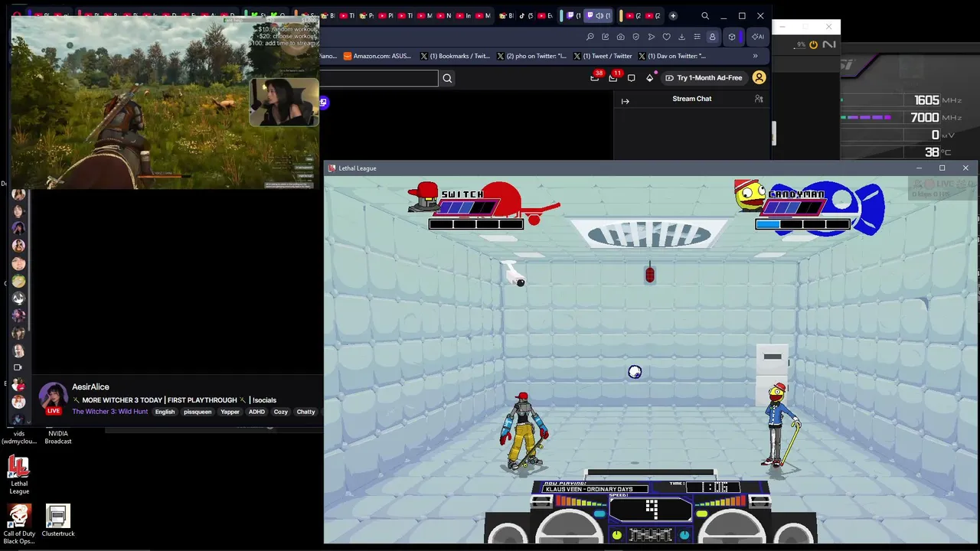980x551 pixels.
Task: Open the Lethal League desktop shortcut
Action: click(18, 475)
